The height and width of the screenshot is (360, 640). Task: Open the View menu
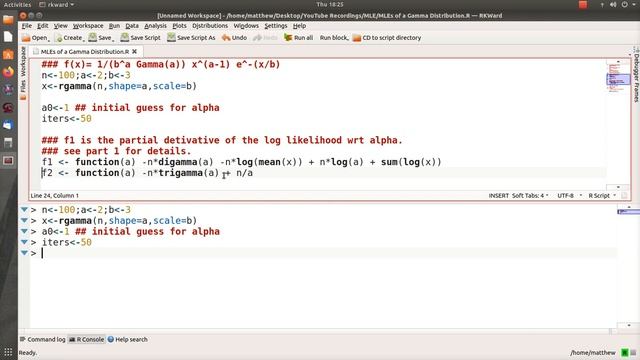click(60, 26)
